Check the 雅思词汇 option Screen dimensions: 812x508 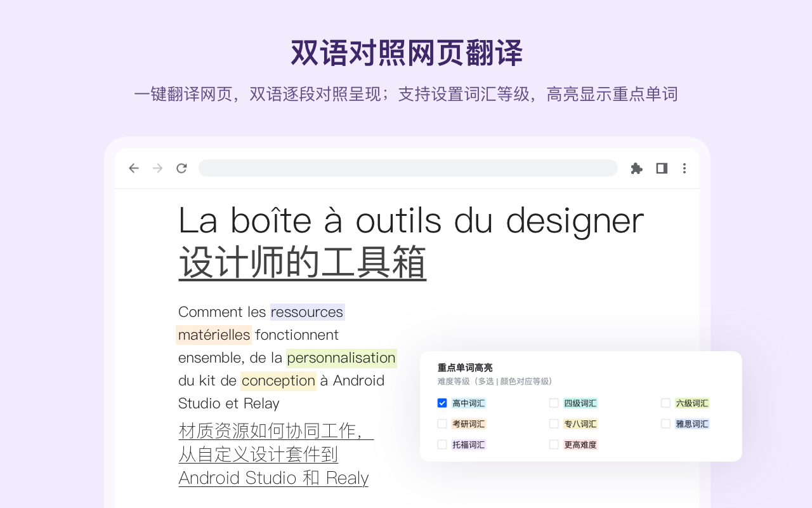(x=665, y=424)
